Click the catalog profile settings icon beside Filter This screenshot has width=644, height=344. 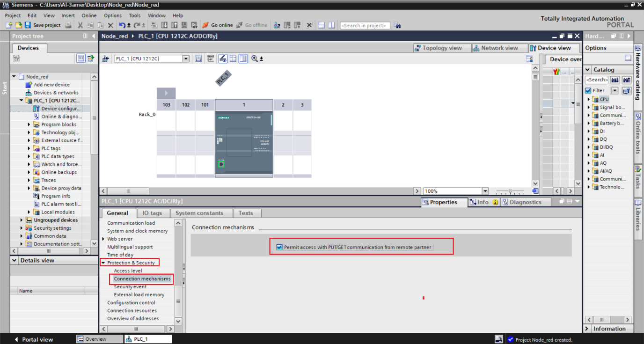(626, 90)
